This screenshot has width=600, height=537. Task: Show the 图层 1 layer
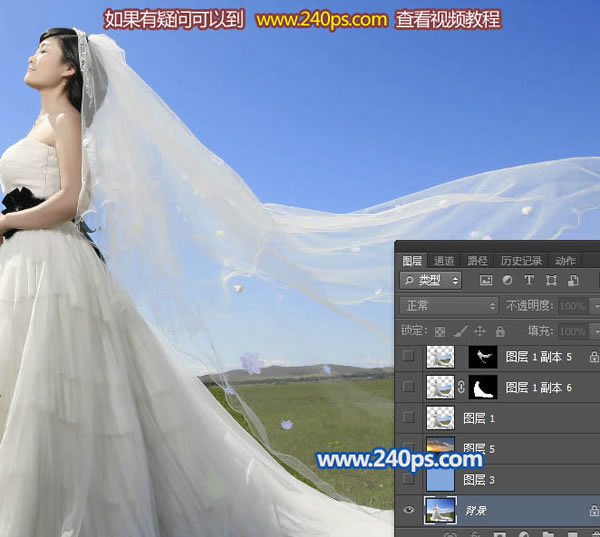click(408, 417)
